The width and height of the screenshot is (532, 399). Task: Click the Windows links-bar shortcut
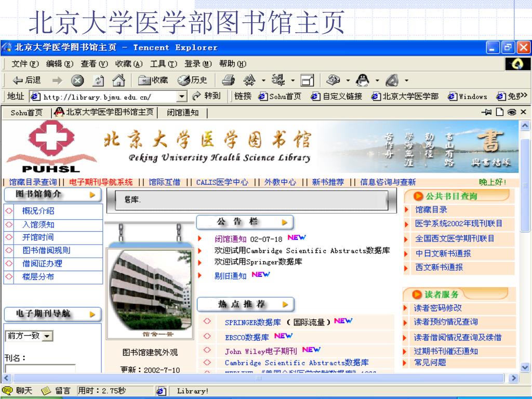pyautogui.click(x=467, y=97)
